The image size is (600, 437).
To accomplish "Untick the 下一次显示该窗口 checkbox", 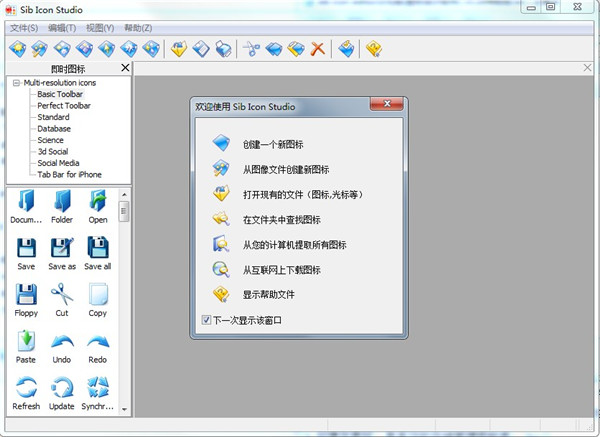I will coord(207,320).
